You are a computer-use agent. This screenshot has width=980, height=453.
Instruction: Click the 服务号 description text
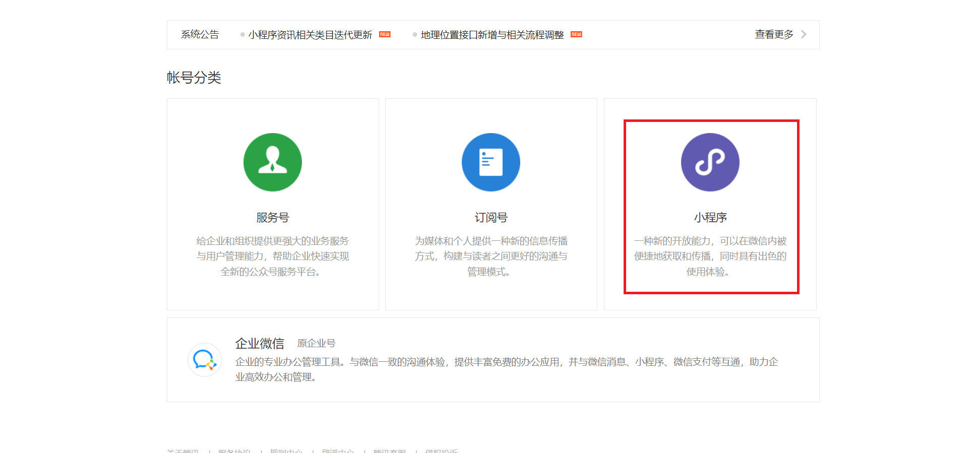(272, 256)
